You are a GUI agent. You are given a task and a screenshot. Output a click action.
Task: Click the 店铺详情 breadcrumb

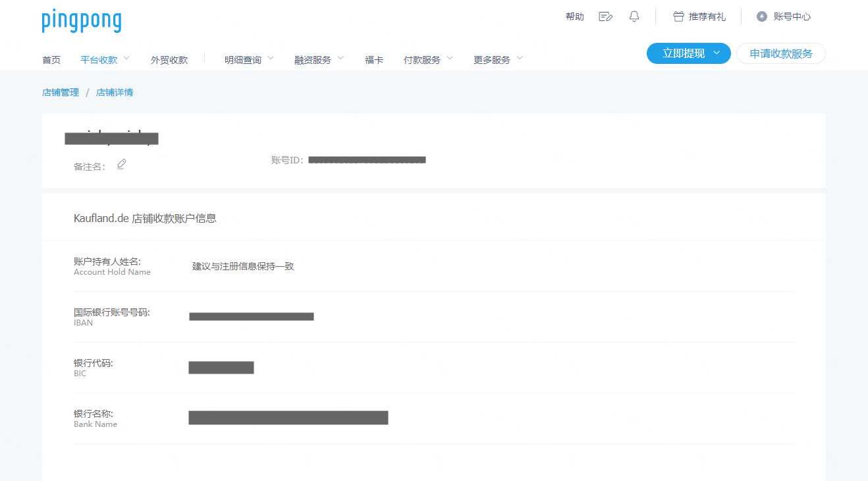[115, 92]
